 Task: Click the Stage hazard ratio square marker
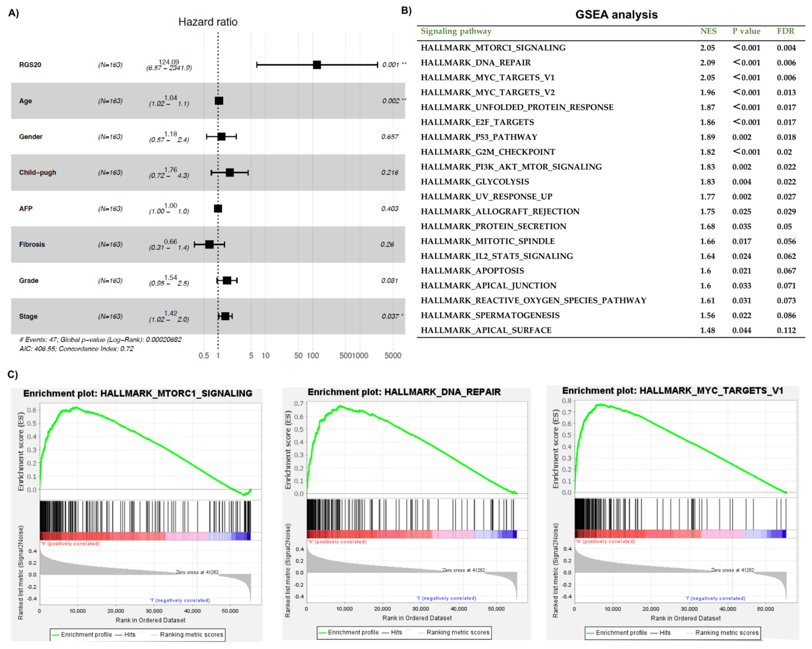[x=225, y=316]
